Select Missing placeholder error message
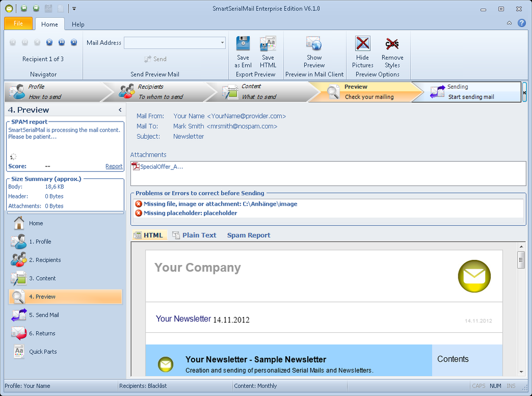This screenshot has height=396, width=532. click(186, 213)
